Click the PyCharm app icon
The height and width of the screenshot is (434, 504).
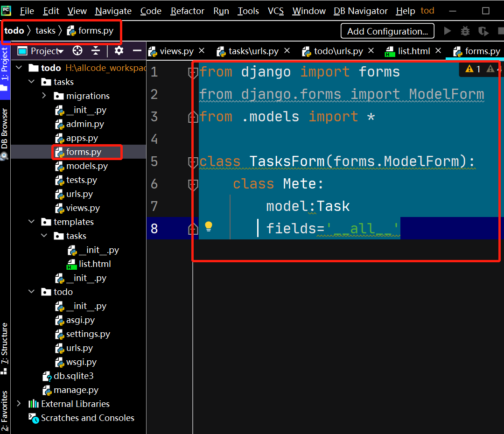[x=6, y=11]
